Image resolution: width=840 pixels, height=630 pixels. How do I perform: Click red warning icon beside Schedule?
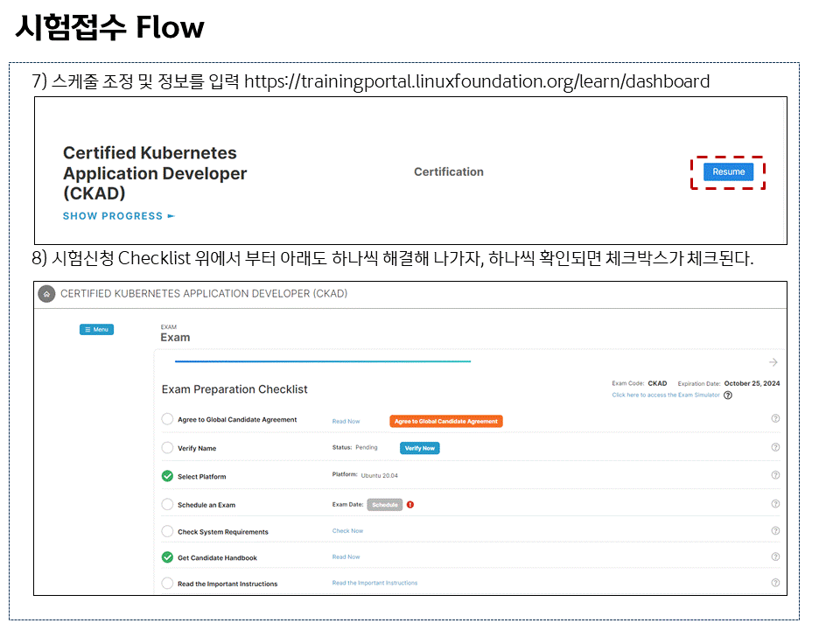point(410,505)
